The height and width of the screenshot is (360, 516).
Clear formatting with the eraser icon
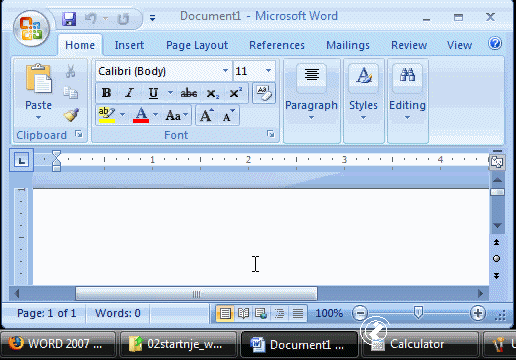coord(264,93)
